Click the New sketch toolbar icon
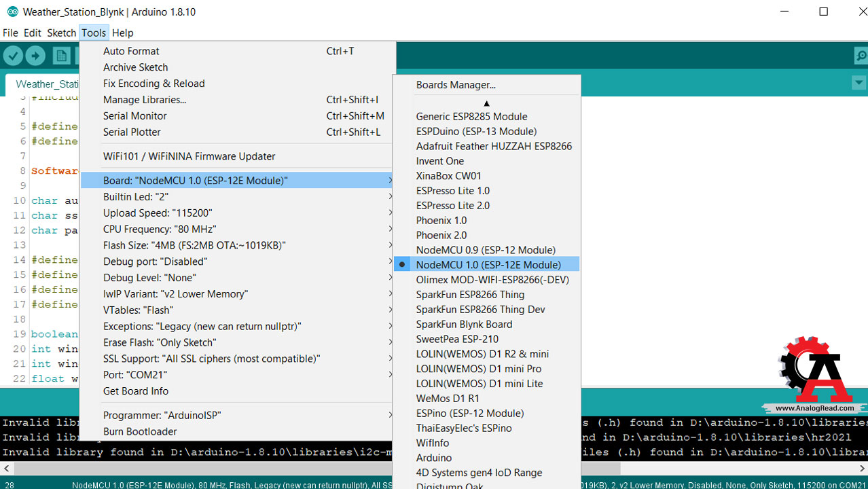The image size is (868, 489). click(62, 56)
